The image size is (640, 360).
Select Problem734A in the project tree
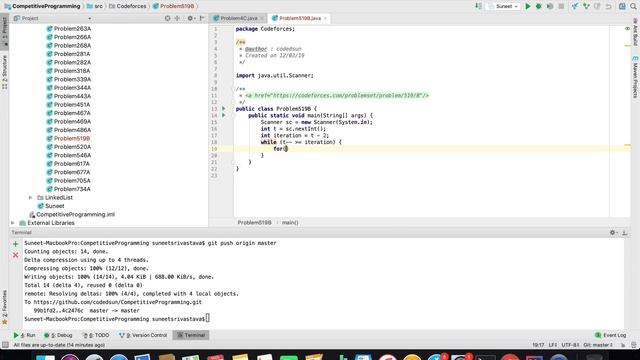[x=69, y=189]
